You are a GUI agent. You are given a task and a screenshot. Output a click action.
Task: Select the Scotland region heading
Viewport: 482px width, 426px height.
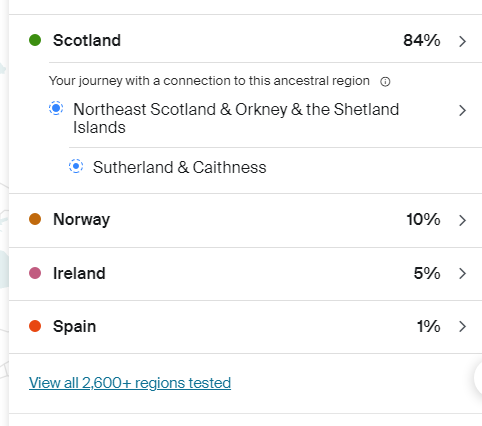[87, 40]
